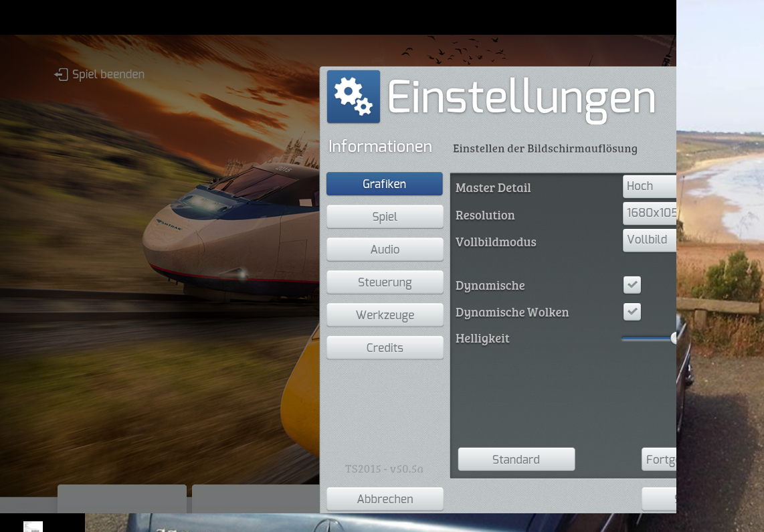Click the Spiel beenden exit link
764x532 pixels.
click(x=100, y=74)
